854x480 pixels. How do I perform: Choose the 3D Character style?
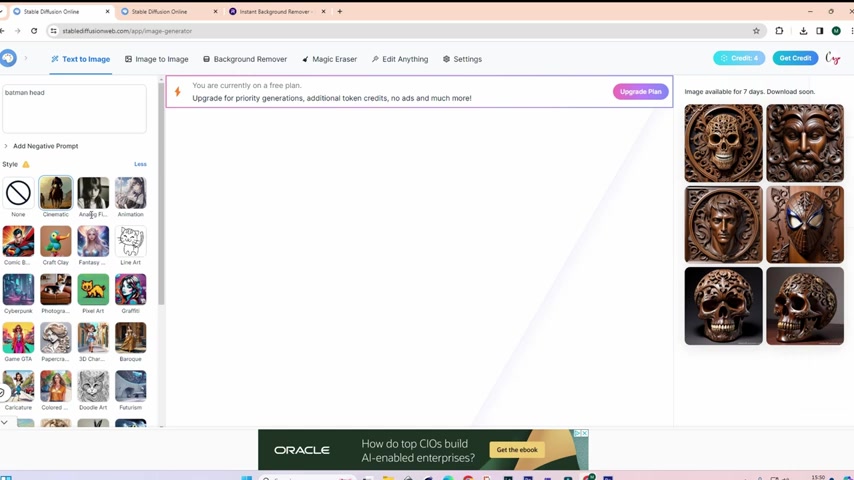pos(93,338)
